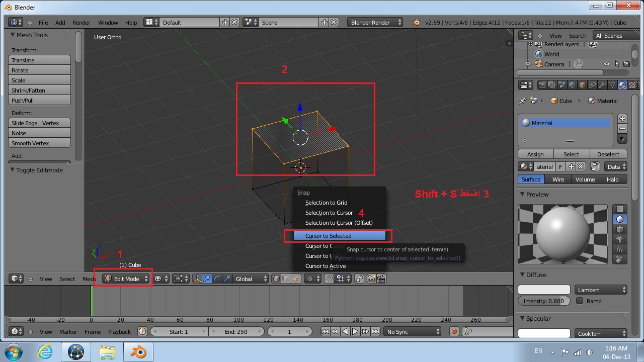The height and width of the screenshot is (362, 644).
Task: Open Material properties tab sphere icon
Action: (622, 85)
